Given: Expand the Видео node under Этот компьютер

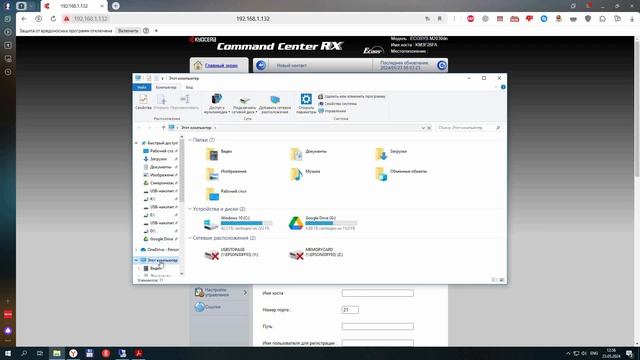Looking at the screenshot, I should [x=139, y=269].
